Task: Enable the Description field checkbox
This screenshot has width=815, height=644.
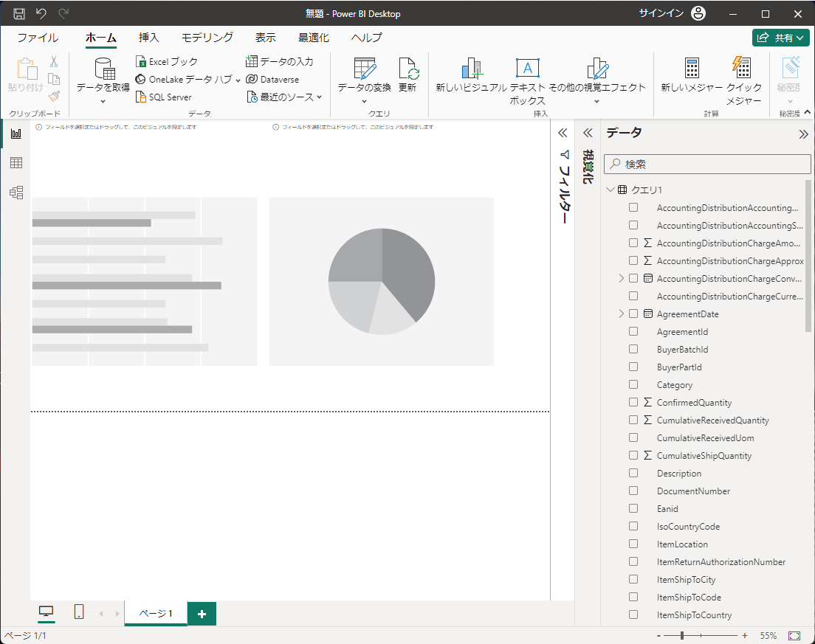Action: 633,473
